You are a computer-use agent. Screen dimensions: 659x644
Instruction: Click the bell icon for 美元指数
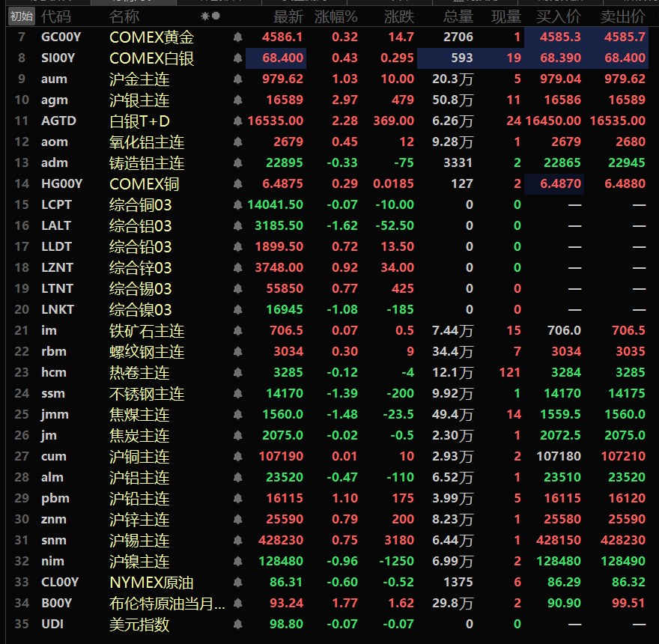click(238, 625)
